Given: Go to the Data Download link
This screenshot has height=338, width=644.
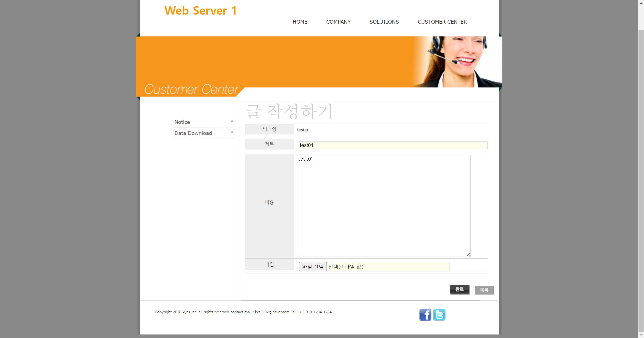Looking at the screenshot, I should 193,133.
